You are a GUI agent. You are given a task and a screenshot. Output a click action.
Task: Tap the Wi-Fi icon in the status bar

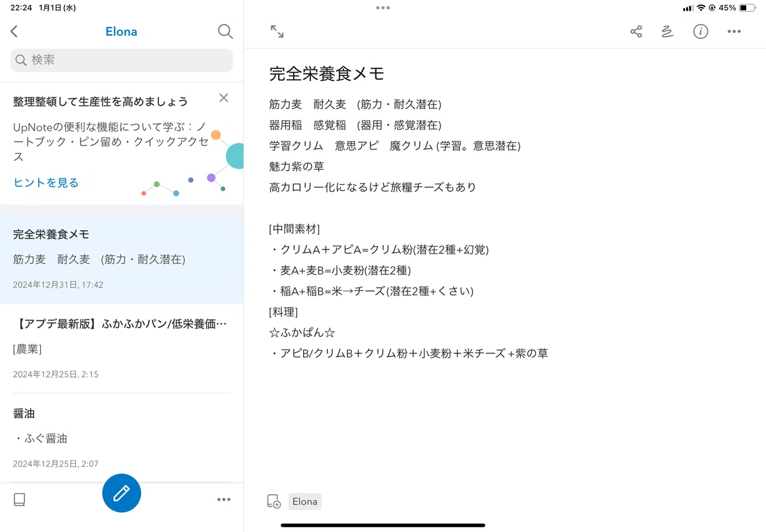tap(701, 8)
